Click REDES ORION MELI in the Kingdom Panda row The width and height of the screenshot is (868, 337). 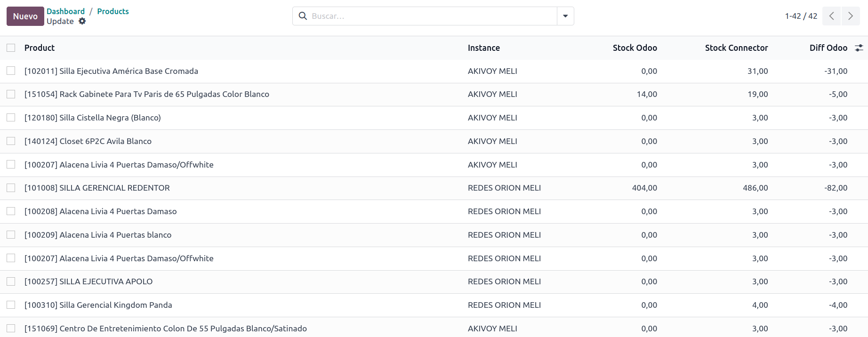pyautogui.click(x=504, y=305)
